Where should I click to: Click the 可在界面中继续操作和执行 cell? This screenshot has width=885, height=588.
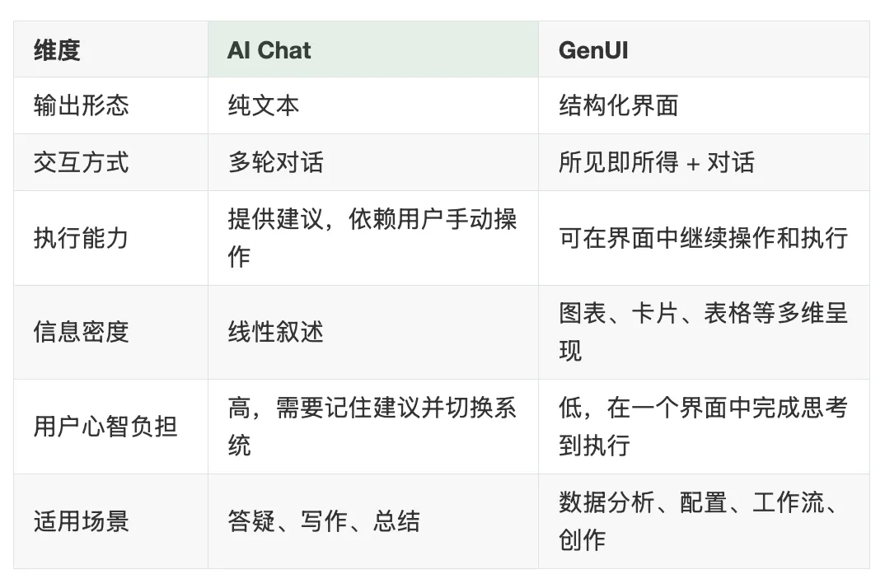click(x=703, y=237)
